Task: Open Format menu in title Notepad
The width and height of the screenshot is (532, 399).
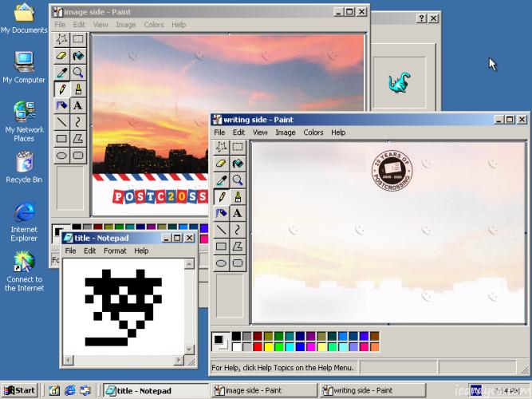Action: point(115,251)
